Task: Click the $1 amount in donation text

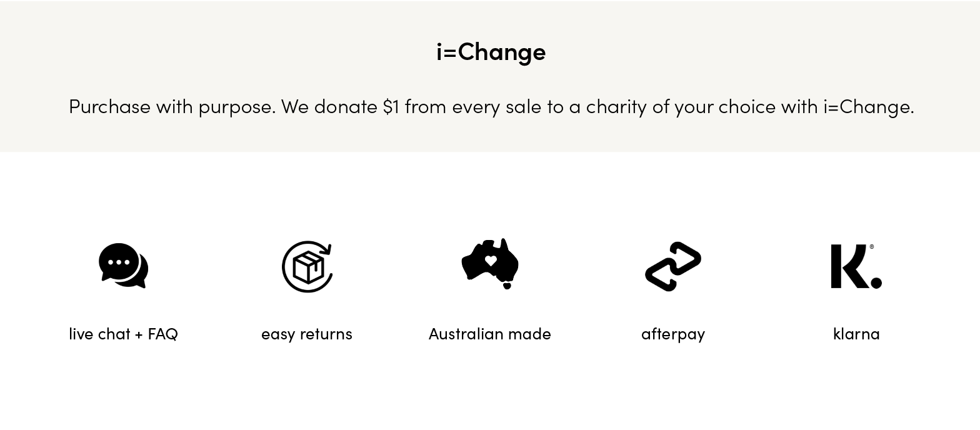Action: [x=391, y=106]
